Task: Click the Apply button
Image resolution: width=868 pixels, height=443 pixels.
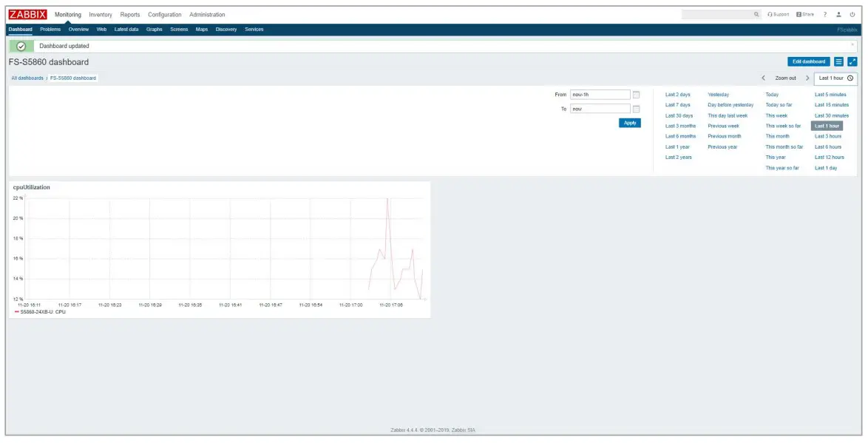Action: tap(630, 123)
